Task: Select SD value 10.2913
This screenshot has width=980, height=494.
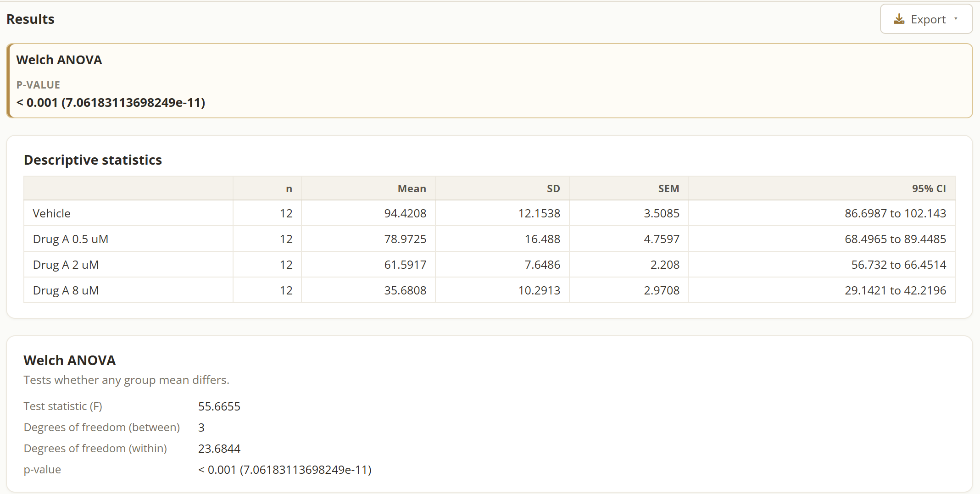Action: [540, 290]
